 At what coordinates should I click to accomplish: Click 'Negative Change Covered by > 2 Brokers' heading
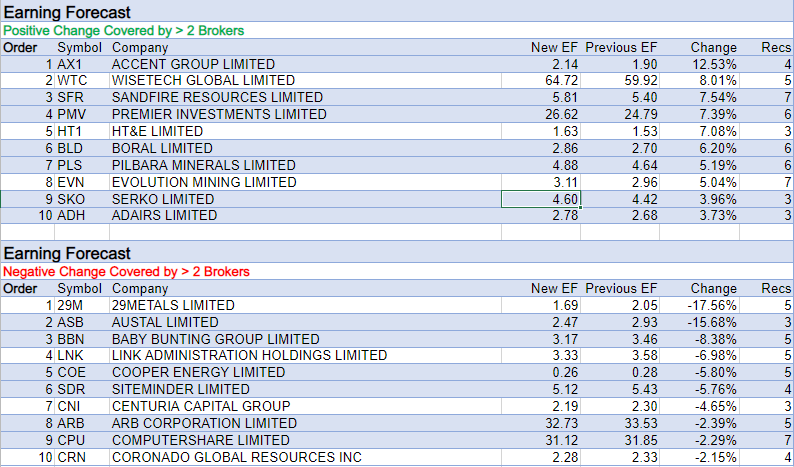pos(127,271)
